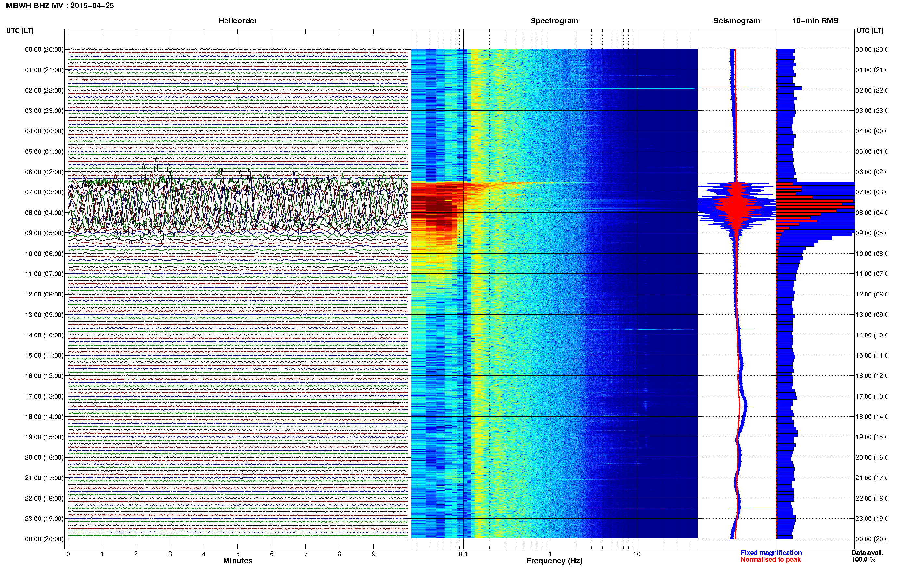Click the left '16:00 (12:00)' time label
This screenshot has height=578, width=924.
[x=44, y=376]
